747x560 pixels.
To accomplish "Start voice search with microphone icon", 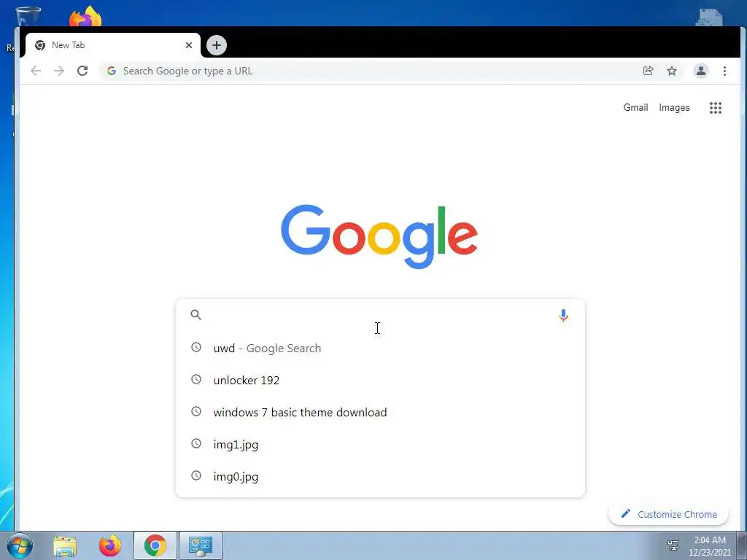I will point(563,315).
